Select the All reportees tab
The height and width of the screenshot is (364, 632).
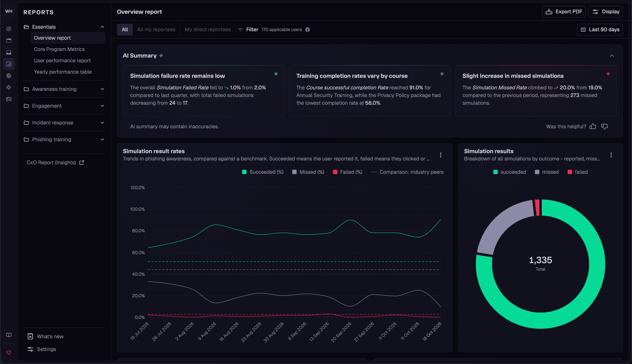[x=125, y=29]
